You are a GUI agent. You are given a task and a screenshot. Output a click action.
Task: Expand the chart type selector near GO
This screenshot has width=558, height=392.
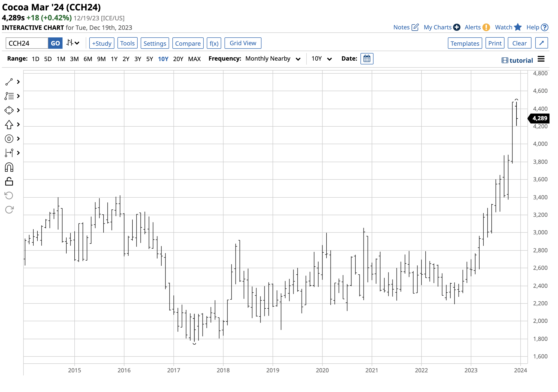(72, 43)
